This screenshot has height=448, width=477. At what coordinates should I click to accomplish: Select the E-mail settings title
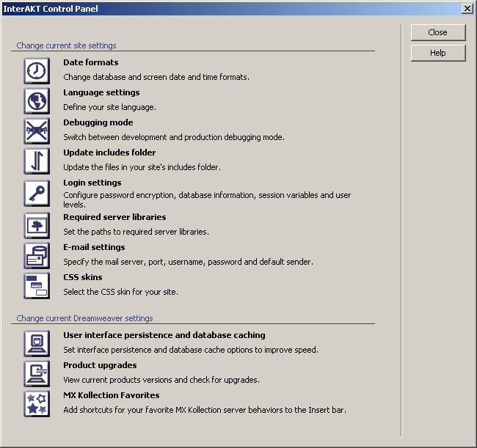pyautogui.click(x=94, y=247)
